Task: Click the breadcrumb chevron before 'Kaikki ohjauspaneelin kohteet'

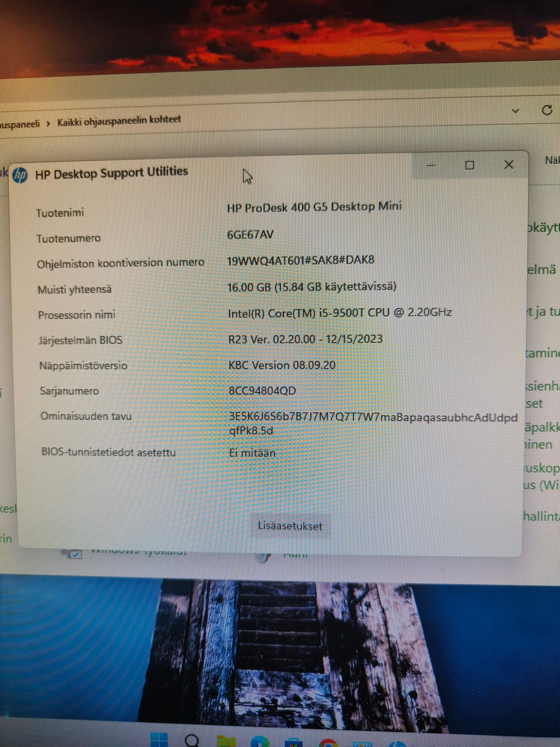Action: tap(48, 123)
